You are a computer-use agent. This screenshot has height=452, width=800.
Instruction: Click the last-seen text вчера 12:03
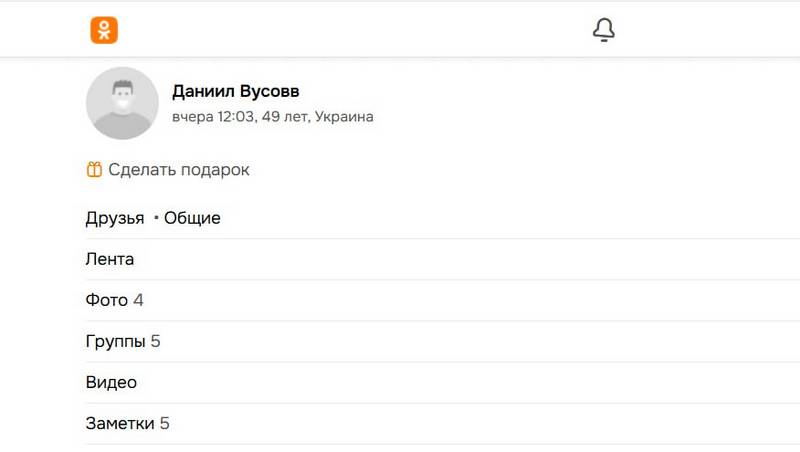(212, 117)
